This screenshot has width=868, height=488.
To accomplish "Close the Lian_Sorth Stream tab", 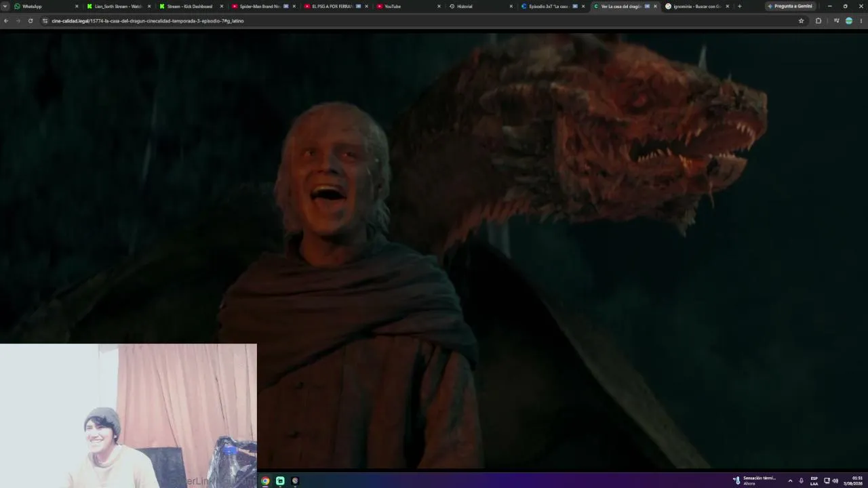I will (149, 6).
